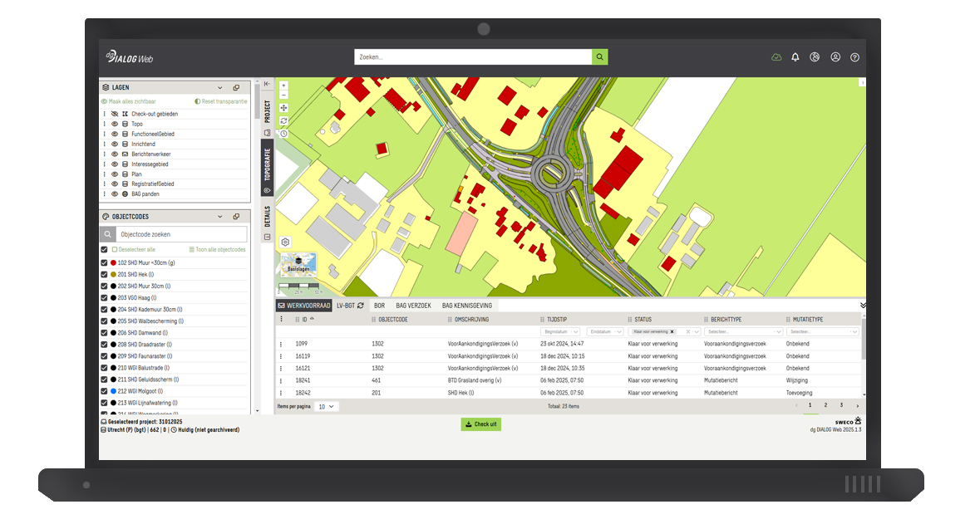Click the green search magnifier button
The height and width of the screenshot is (524, 980).
(x=599, y=57)
